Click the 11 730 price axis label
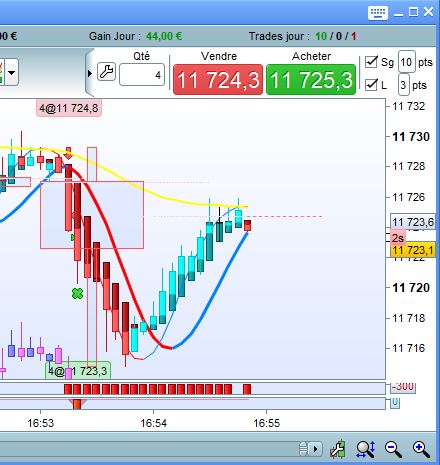This screenshot has width=440, height=465. [411, 137]
